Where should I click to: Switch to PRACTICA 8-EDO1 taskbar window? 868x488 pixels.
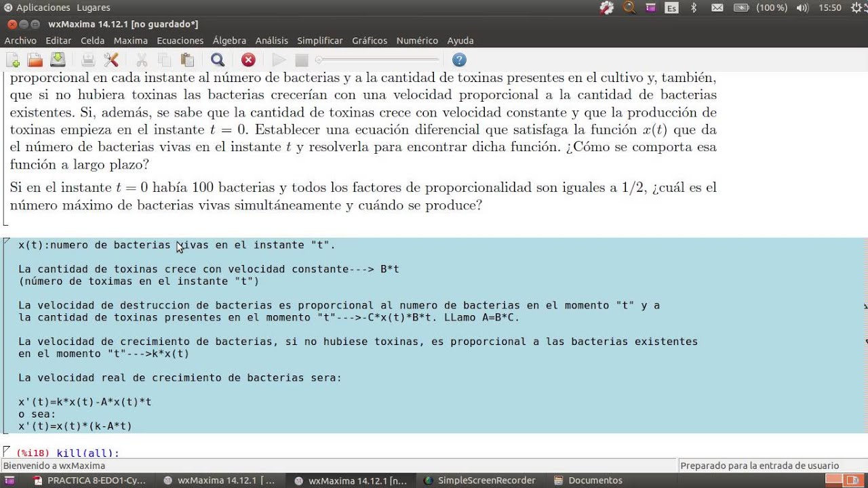[x=90, y=481]
